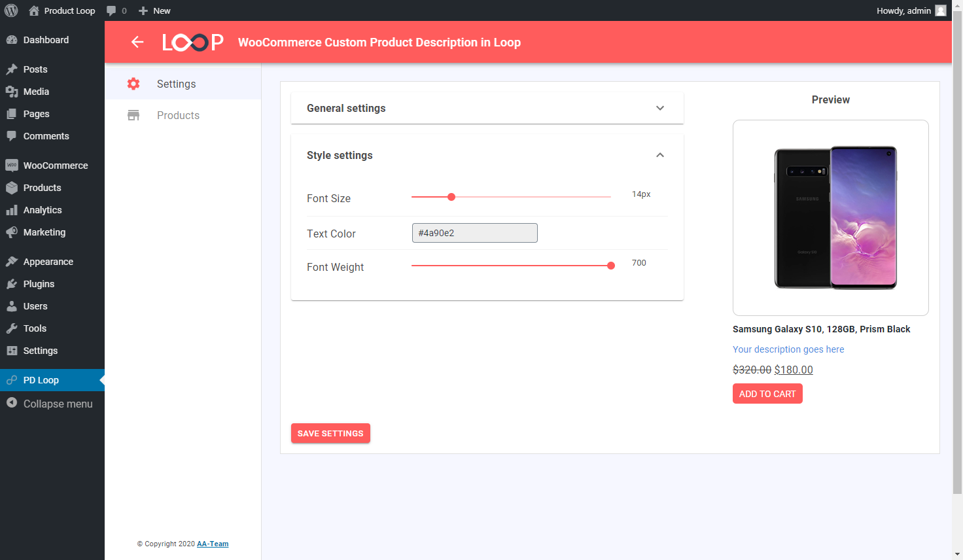Image resolution: width=963 pixels, height=560 pixels.
Task: Click the Font Weight label
Action: click(x=335, y=267)
